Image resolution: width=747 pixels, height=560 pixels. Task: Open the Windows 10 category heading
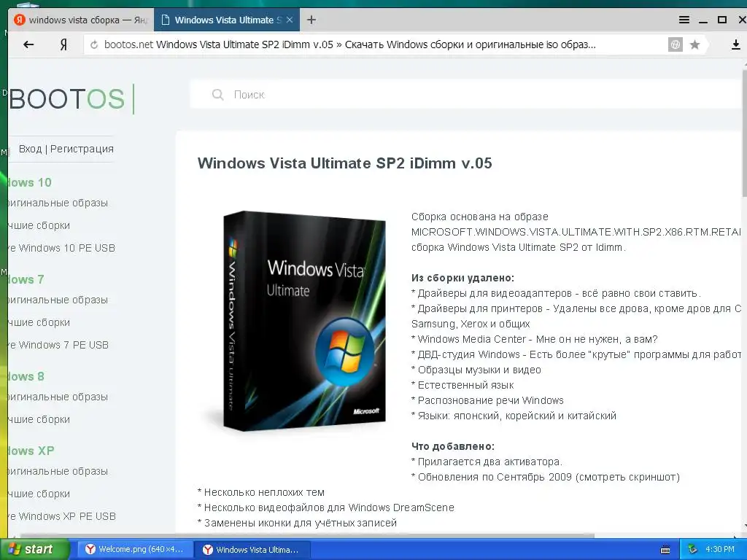29,182
